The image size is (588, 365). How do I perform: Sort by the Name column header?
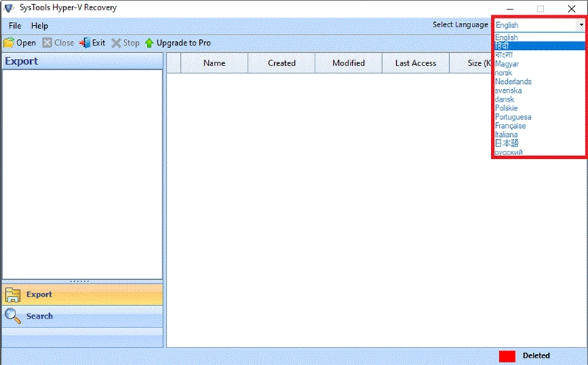pos(214,63)
